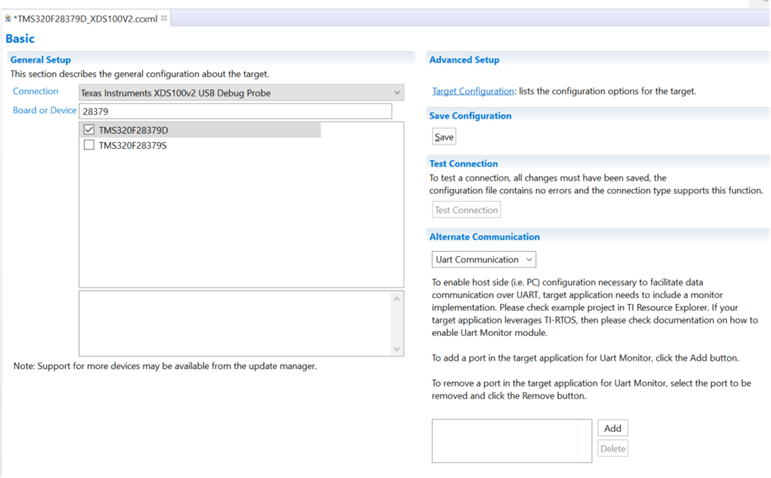Screen dimensions: 771x478
Task: Click the Test Connection button
Action: tap(466, 210)
